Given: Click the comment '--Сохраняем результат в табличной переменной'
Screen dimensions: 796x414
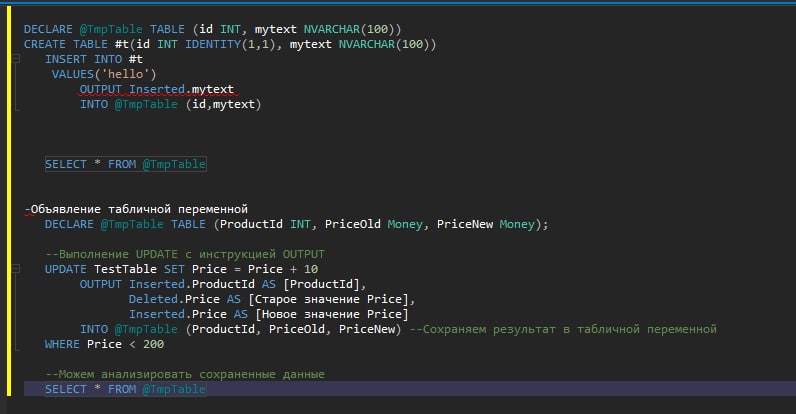Looking at the screenshot, I should pos(563,329).
